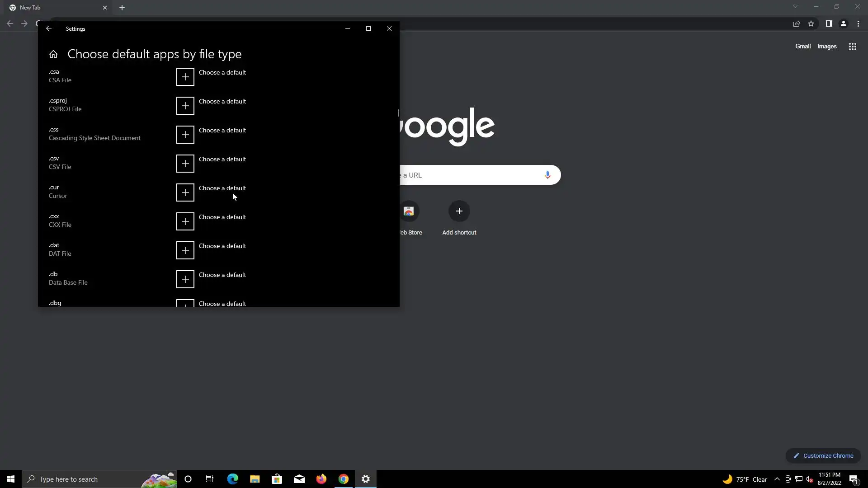Choose a default for .csa files
Image resolution: width=868 pixels, height=488 pixels.
point(222,73)
